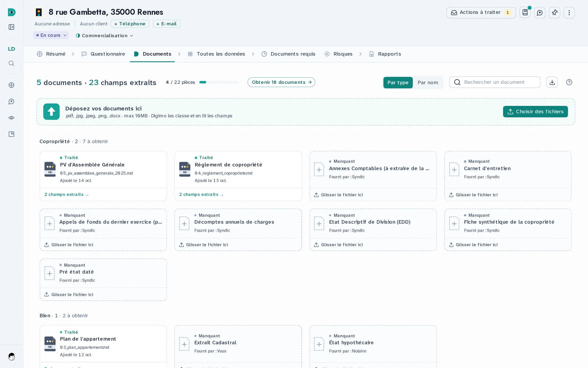This screenshot has width=588, height=368.
Task: Select the Par type view toggle
Action: pyautogui.click(x=398, y=82)
